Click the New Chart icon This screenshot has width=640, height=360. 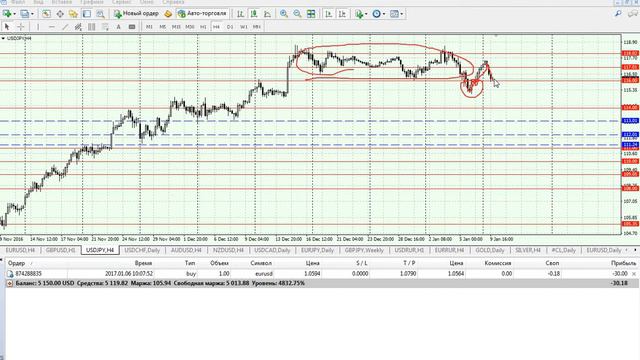pyautogui.click(x=7, y=14)
